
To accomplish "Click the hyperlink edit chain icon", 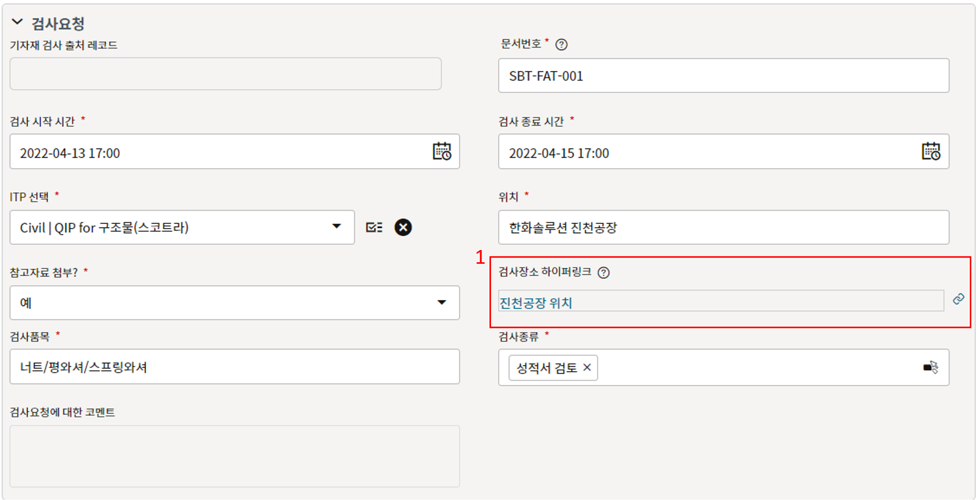I will point(959,299).
